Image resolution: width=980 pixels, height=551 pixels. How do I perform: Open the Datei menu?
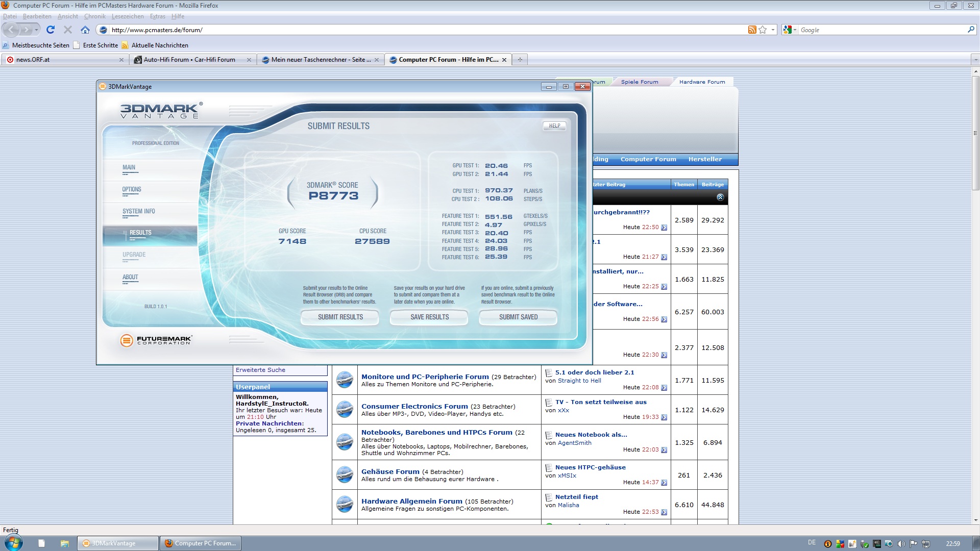tap(10, 16)
